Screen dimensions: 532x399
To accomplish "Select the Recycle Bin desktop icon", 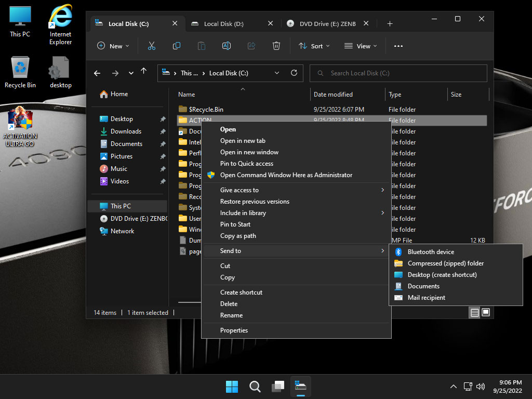I will (x=20, y=72).
